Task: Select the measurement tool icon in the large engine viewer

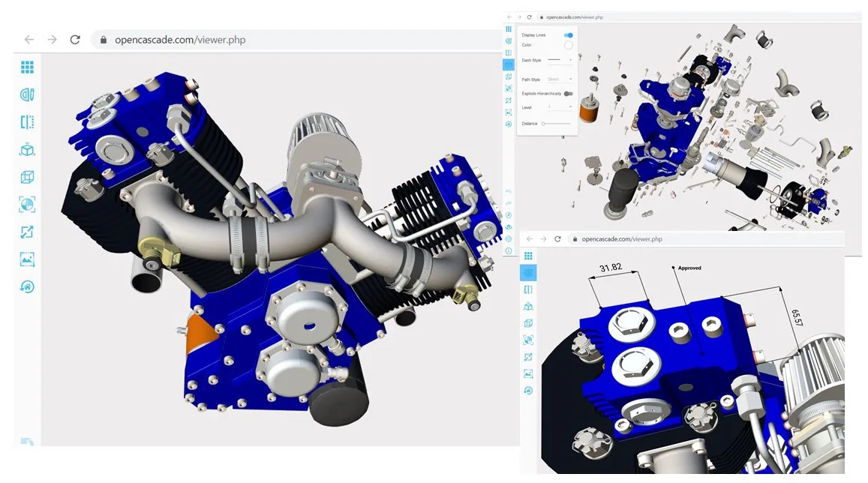Action: (27, 94)
